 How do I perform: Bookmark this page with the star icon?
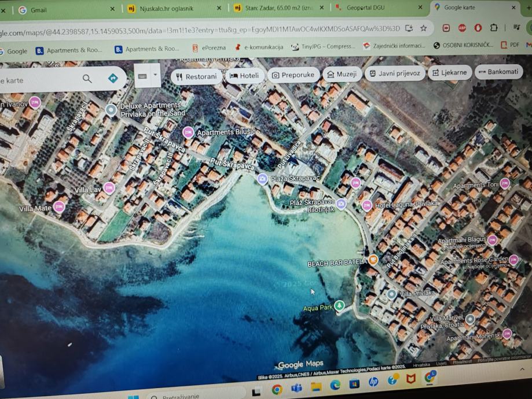[x=424, y=28]
